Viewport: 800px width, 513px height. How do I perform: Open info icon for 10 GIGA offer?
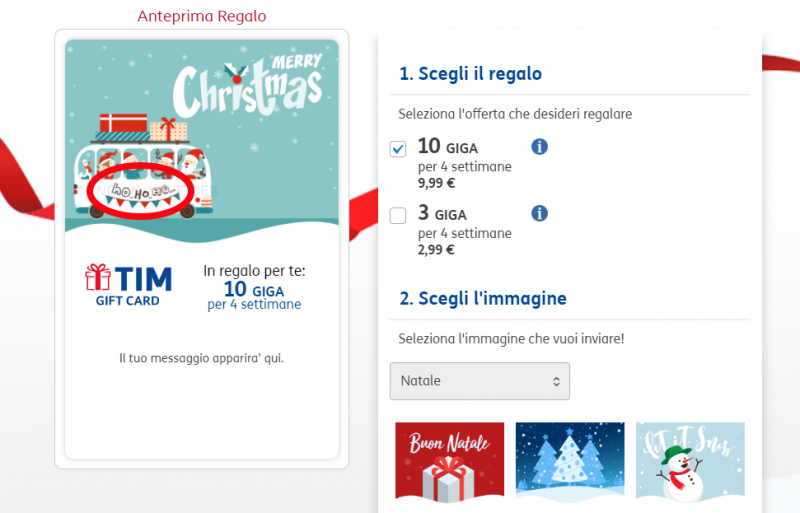[539, 147]
